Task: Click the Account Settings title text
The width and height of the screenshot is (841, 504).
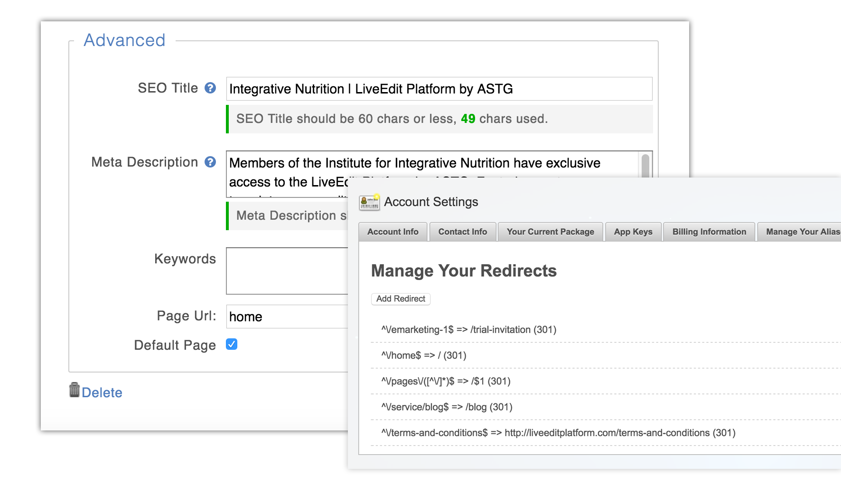Action: coord(431,202)
